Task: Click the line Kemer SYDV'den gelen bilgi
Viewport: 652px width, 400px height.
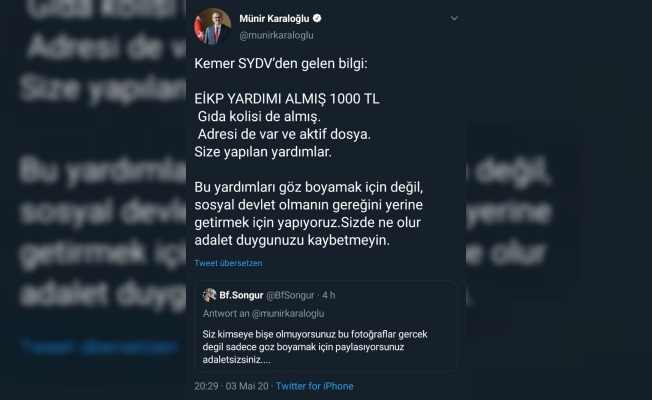Action: [x=281, y=64]
